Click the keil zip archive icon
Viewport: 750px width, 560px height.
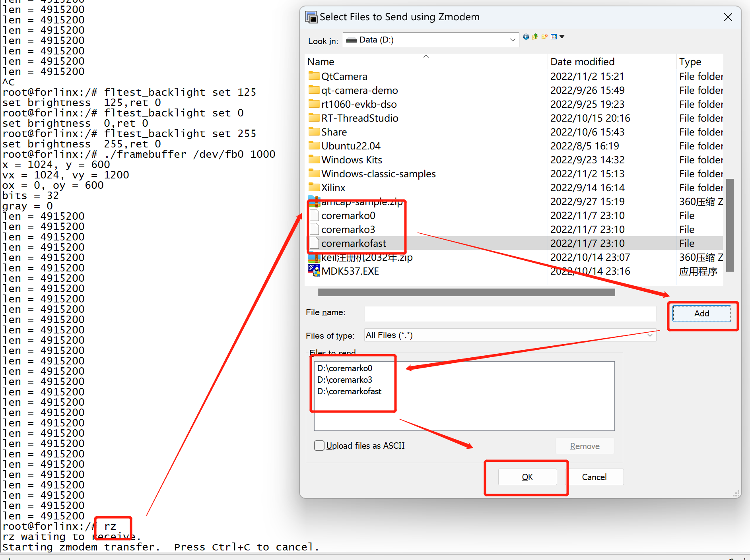(x=314, y=258)
